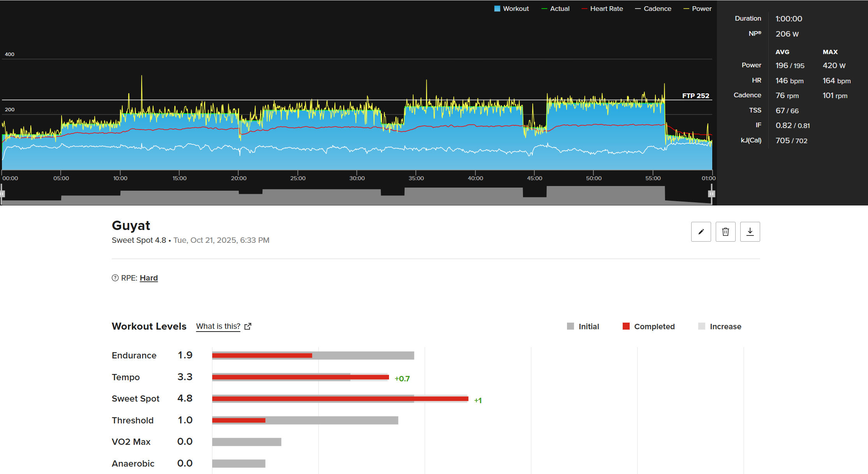The width and height of the screenshot is (868, 474).
Task: Click the external link icon beside What is this
Action: (248, 327)
